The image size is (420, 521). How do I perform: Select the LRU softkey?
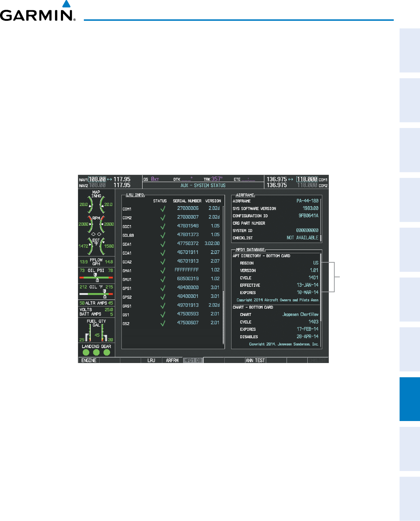coord(151,360)
